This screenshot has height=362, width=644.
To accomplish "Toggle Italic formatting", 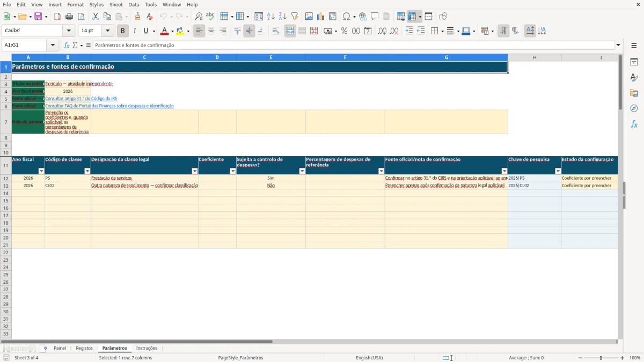I will [135, 31].
